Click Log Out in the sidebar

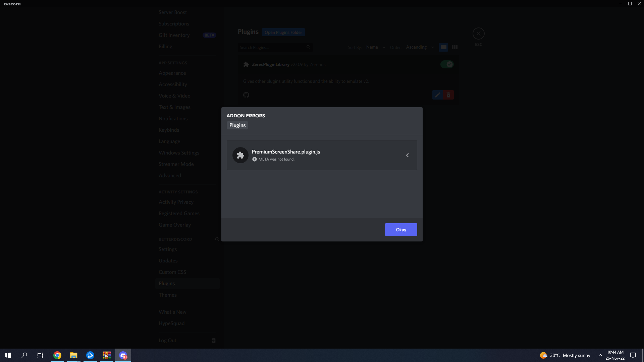point(167,340)
